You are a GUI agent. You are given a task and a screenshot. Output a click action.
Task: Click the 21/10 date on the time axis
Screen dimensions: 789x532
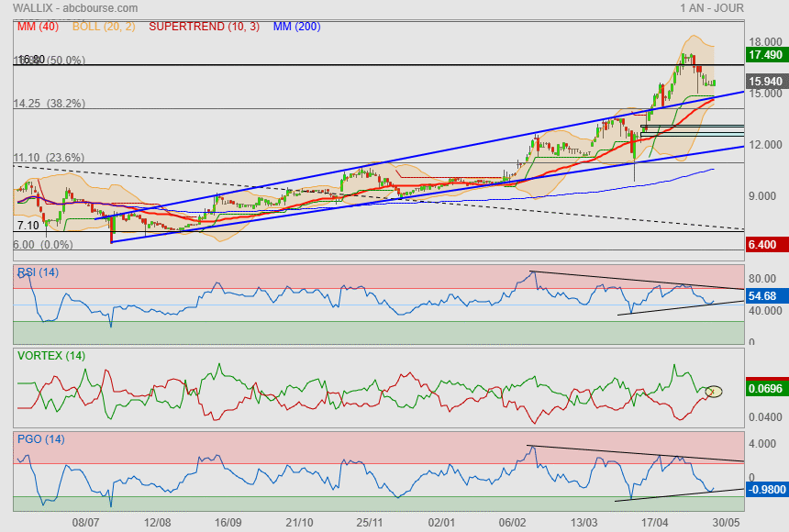(x=299, y=523)
